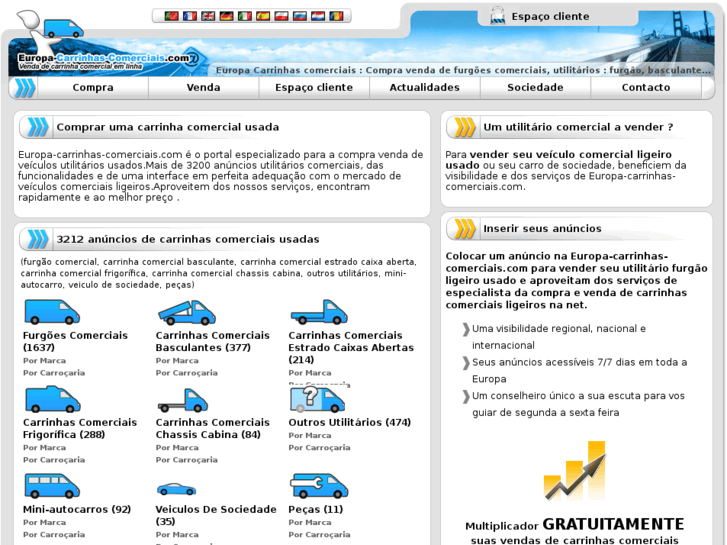This screenshot has height=545, width=727.
Task: Click Por Marca under Frigorífica
Action: [45, 448]
